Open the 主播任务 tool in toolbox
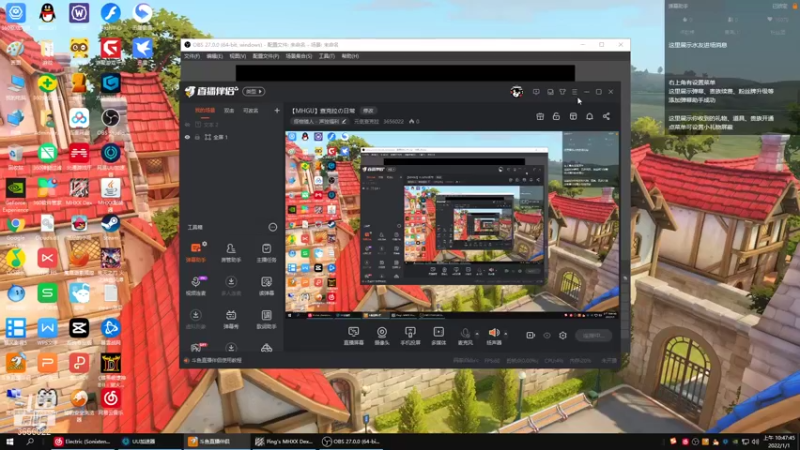 click(266, 252)
